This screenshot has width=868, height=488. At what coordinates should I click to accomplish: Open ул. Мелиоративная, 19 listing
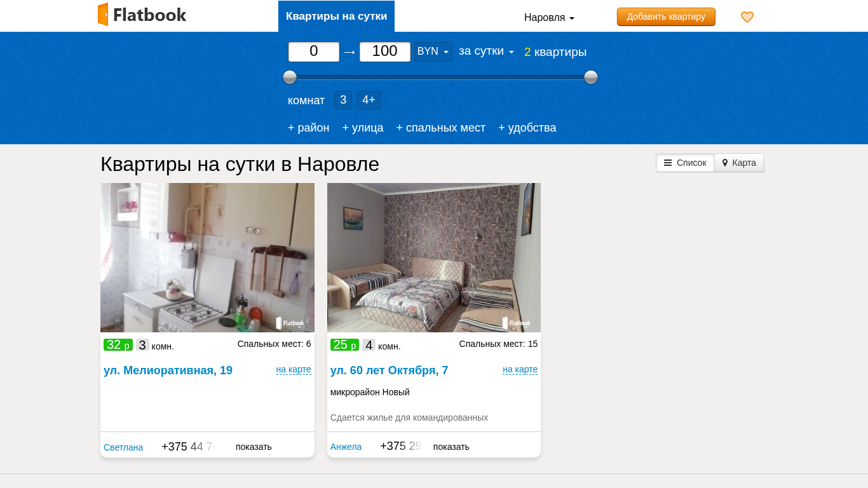coord(168,370)
